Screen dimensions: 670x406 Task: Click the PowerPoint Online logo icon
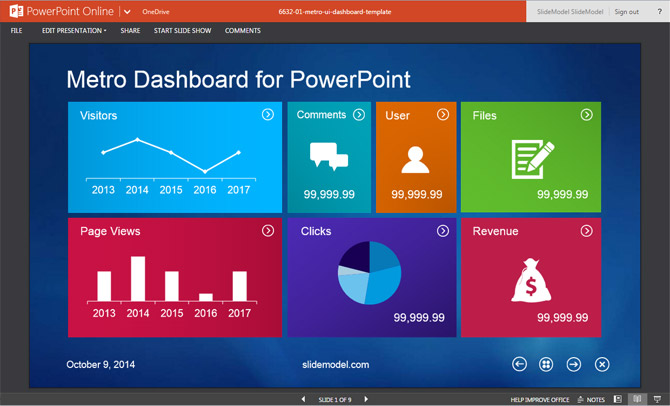(16, 11)
